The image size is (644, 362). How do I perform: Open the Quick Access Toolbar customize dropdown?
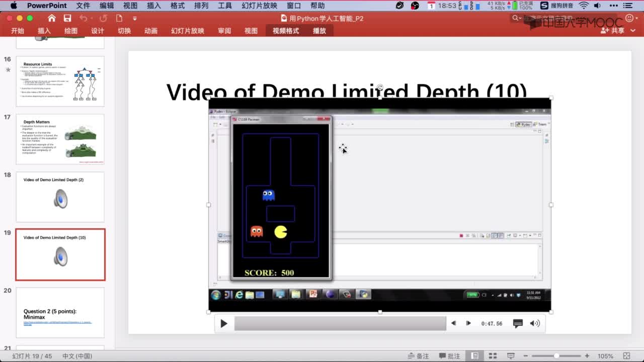[135, 19]
